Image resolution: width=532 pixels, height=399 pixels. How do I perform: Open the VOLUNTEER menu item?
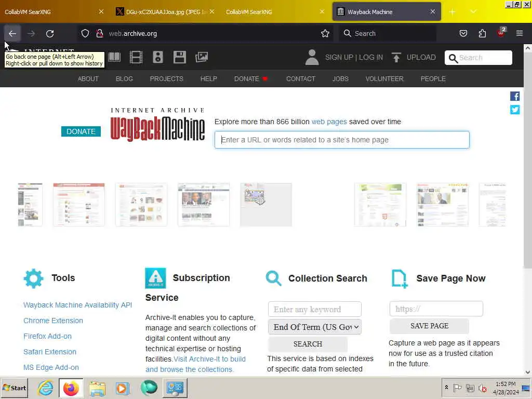tap(384, 79)
